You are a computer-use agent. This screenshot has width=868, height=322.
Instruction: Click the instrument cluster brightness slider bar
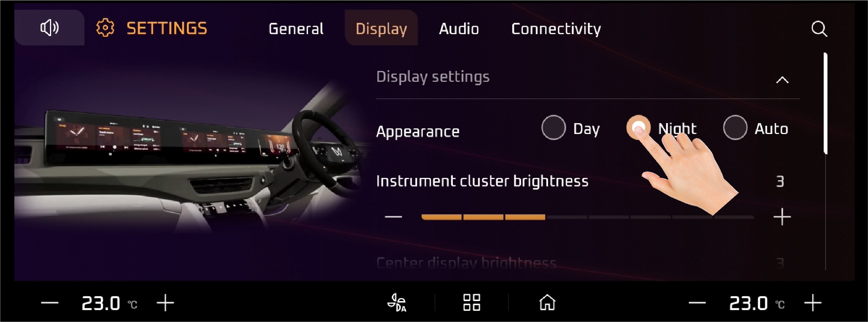588,217
